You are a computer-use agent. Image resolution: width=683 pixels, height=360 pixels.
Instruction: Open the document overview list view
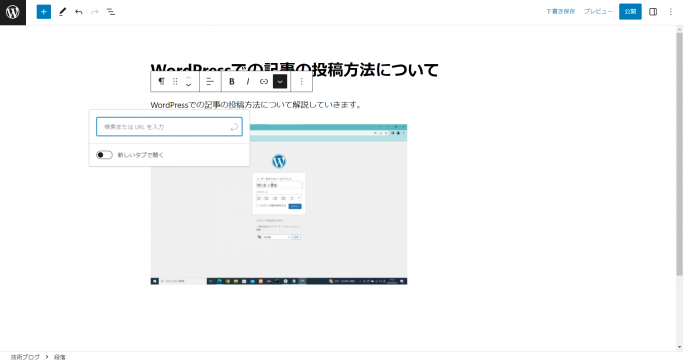[111, 12]
